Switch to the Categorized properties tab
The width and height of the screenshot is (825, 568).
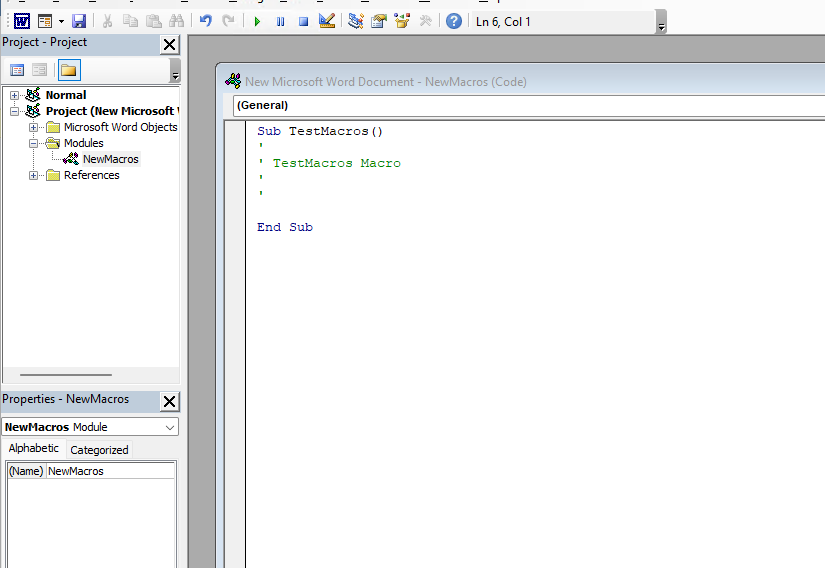pyautogui.click(x=99, y=450)
